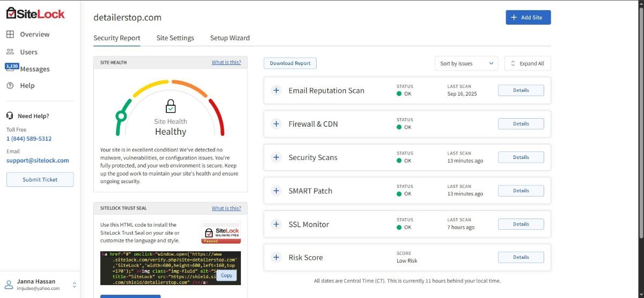Open Details for Email Reputation Scan

tap(521, 90)
